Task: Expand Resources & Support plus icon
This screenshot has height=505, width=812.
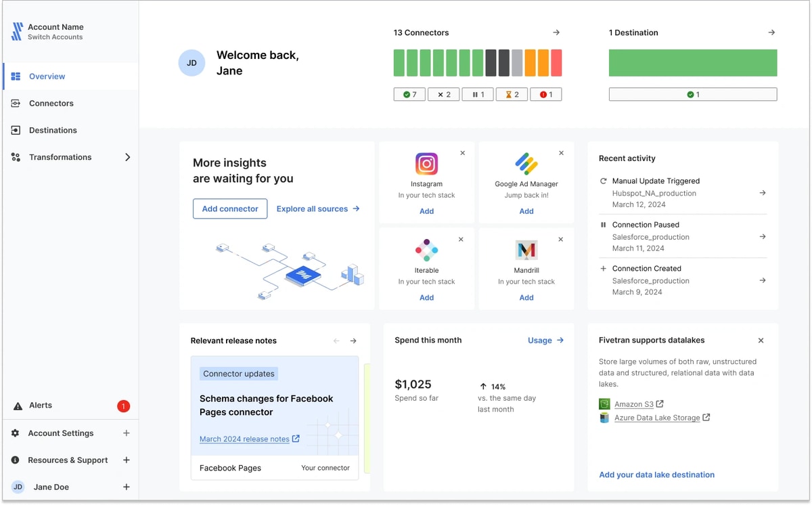Action: pyautogui.click(x=126, y=460)
